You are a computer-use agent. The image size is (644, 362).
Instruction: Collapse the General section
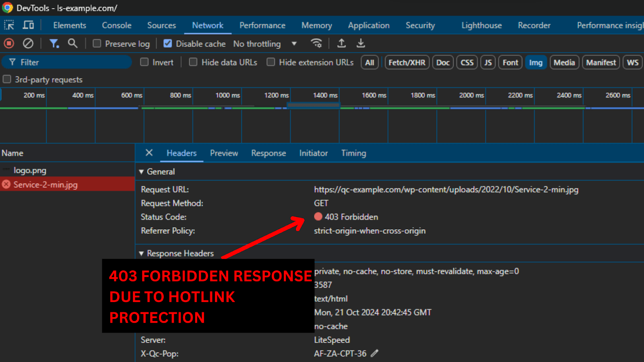coord(141,172)
